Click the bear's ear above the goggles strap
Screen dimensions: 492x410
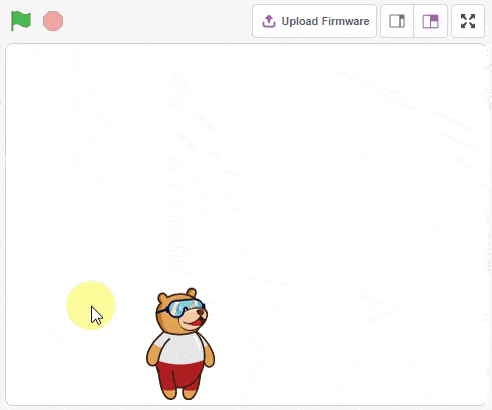pyautogui.click(x=162, y=298)
